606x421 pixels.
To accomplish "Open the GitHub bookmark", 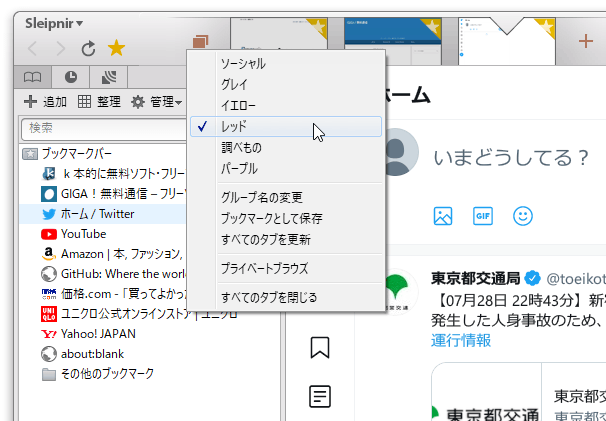I will (113, 274).
